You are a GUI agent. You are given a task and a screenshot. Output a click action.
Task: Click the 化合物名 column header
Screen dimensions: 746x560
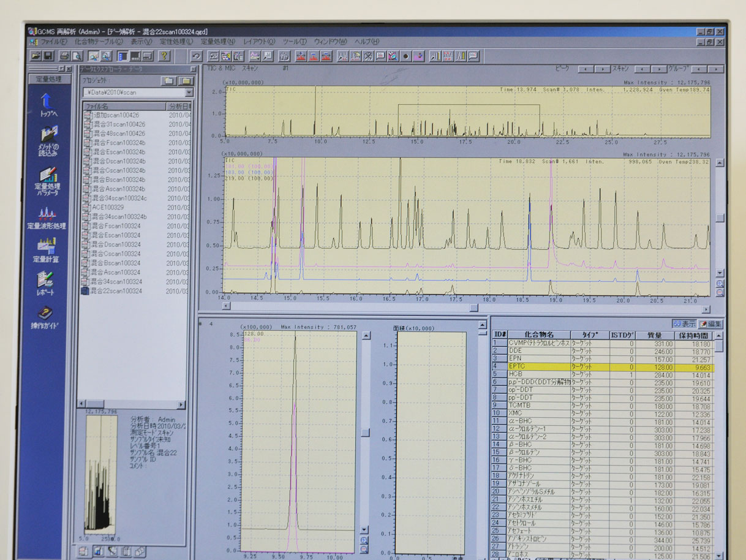point(538,335)
